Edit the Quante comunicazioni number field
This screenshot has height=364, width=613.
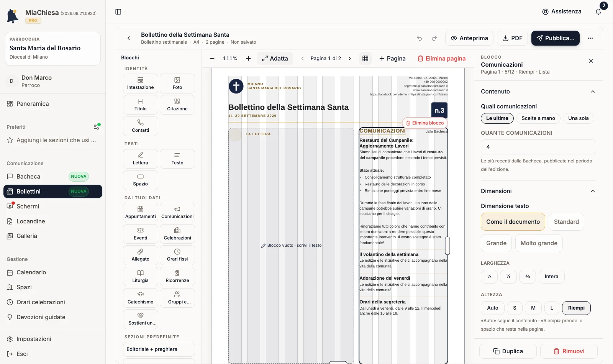[538, 147]
